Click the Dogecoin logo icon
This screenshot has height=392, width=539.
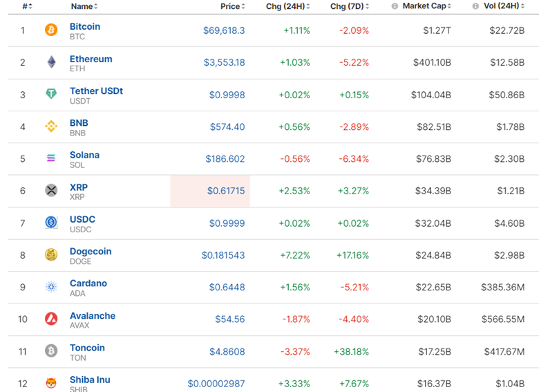[x=51, y=254]
